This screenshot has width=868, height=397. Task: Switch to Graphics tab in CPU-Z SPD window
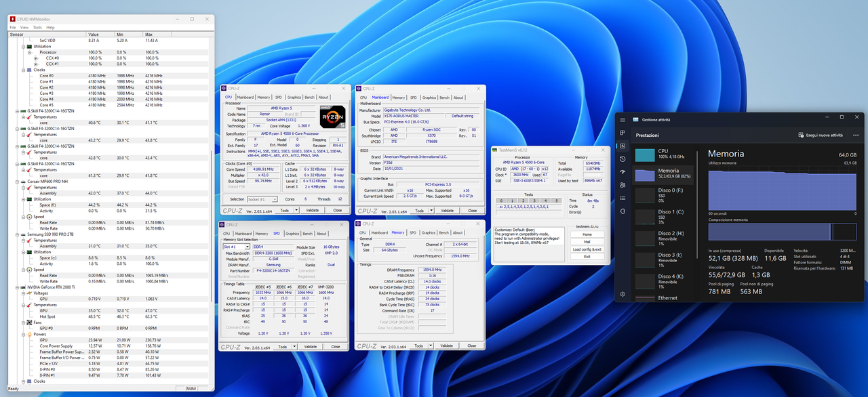(x=293, y=233)
